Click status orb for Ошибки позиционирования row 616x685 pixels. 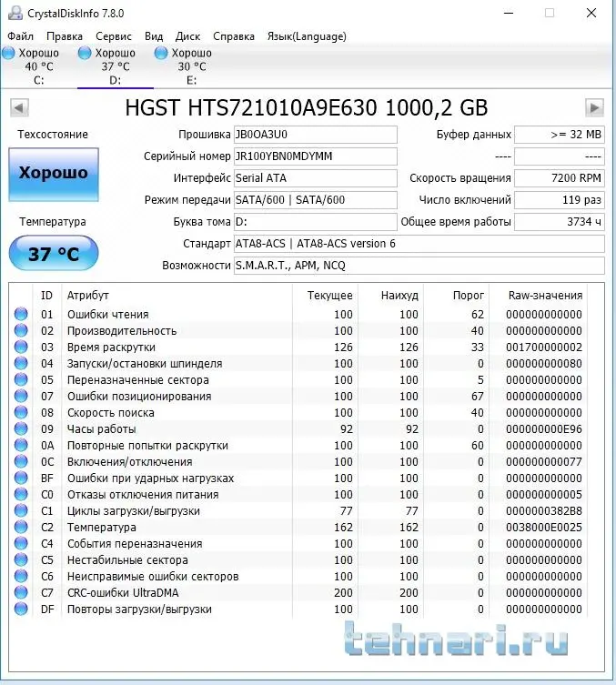pos(21,396)
